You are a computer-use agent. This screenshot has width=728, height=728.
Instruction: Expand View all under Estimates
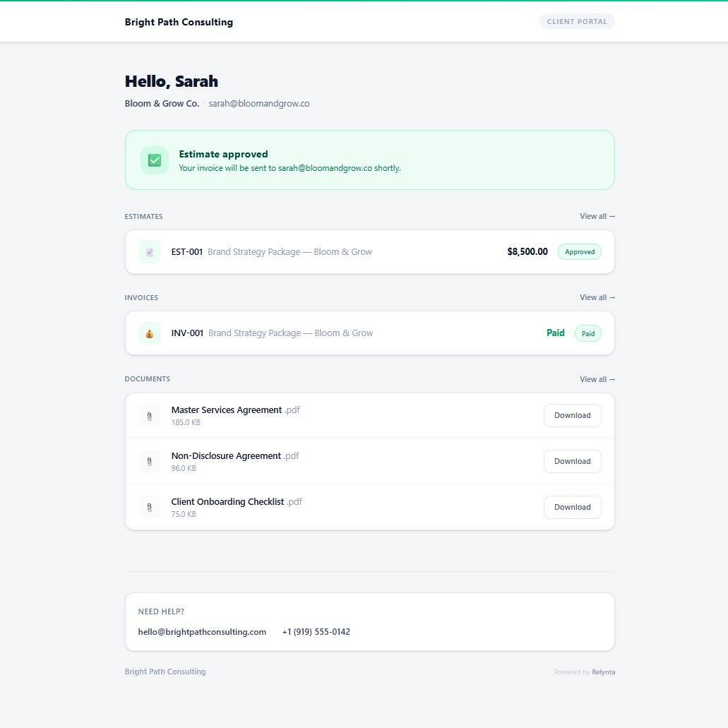tap(597, 216)
